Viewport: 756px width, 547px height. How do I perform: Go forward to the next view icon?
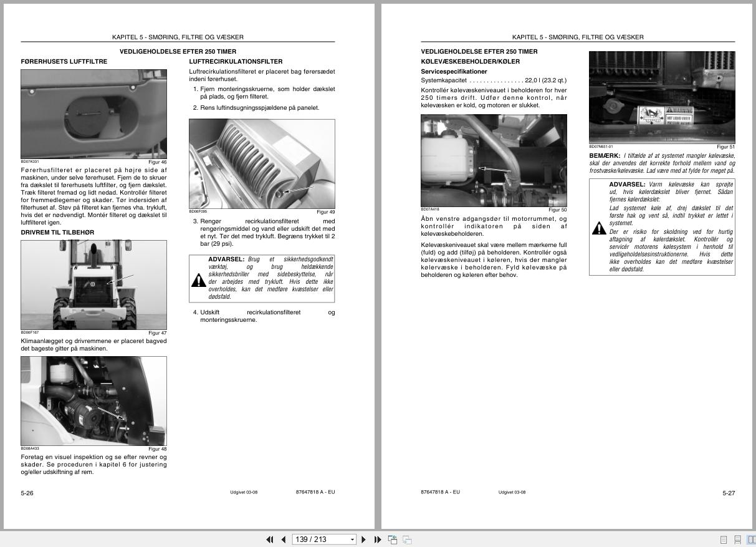(407, 539)
